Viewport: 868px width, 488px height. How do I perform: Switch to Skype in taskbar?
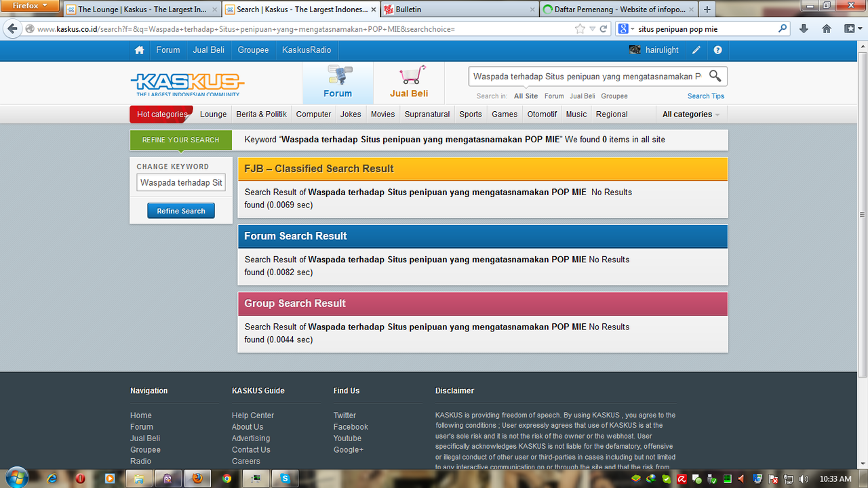(x=285, y=479)
